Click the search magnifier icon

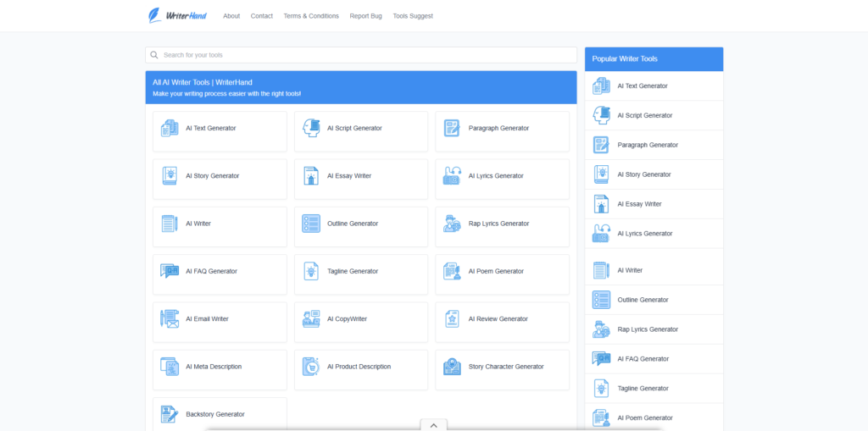coord(154,55)
